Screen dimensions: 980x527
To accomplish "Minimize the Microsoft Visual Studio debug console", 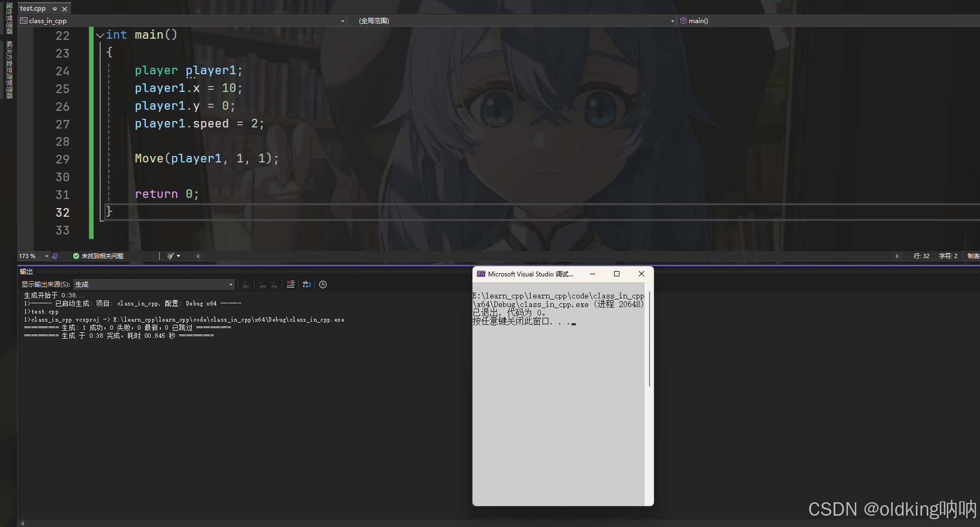I will (593, 274).
